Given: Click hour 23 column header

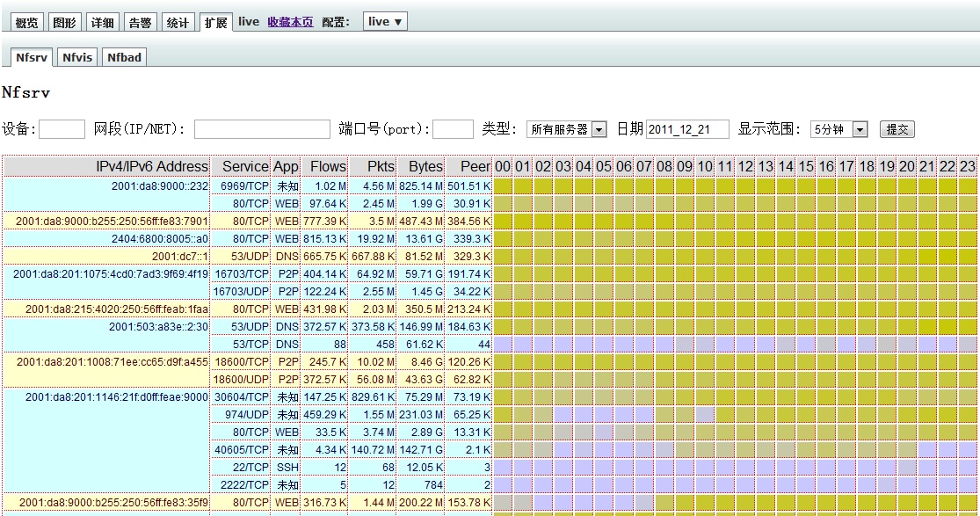Looking at the screenshot, I should pyautogui.click(x=968, y=166).
